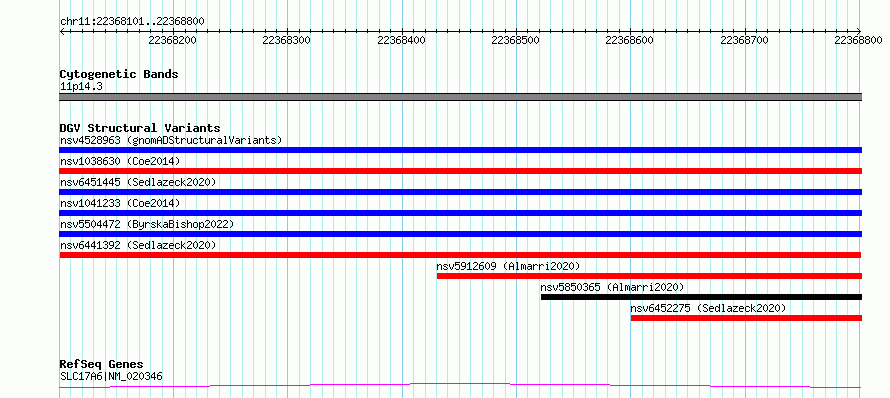This screenshot has width=890, height=398.
Task: Select the 11p14.3 band label
Action: point(81,87)
